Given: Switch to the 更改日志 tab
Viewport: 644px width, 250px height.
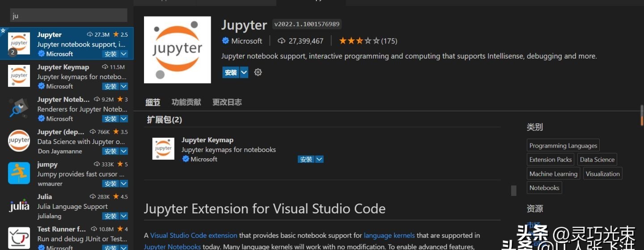Looking at the screenshot, I should [227, 102].
